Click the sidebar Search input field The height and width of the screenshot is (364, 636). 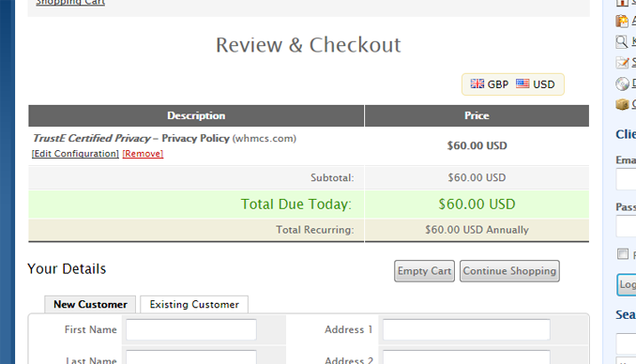point(627,343)
